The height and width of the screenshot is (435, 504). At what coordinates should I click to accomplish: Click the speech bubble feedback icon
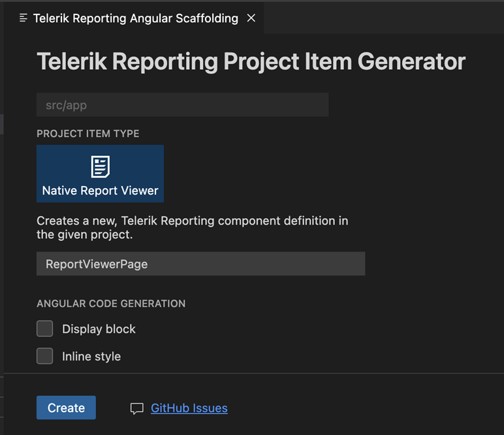tap(136, 409)
